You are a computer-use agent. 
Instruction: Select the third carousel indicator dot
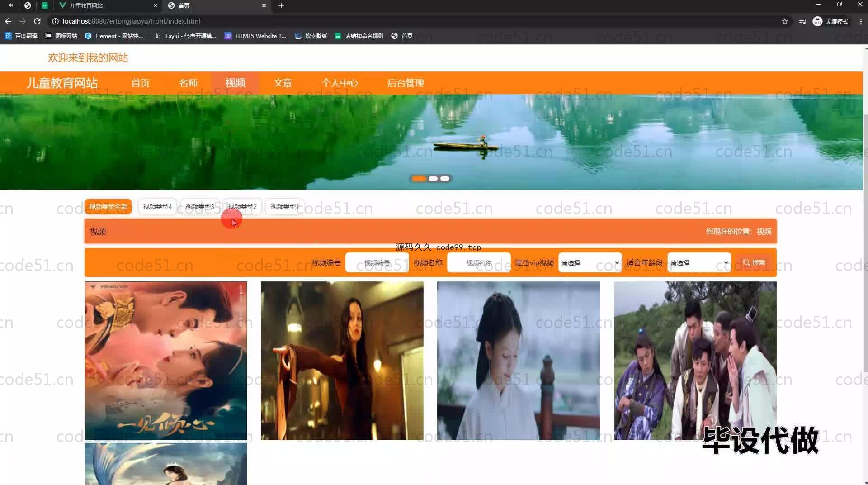[x=445, y=179]
